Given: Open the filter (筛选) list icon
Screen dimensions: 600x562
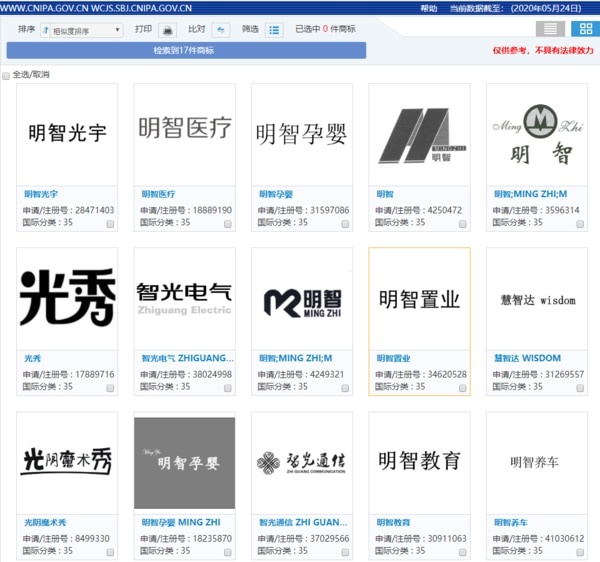Looking at the screenshot, I should coord(274,30).
